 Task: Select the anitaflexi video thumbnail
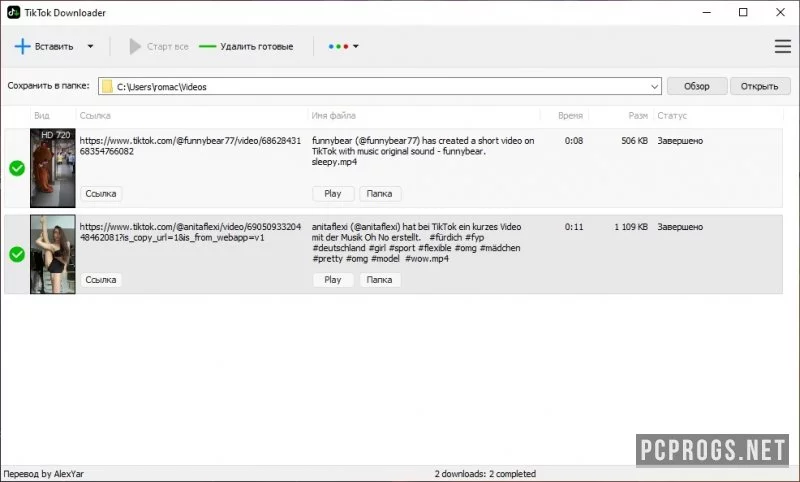point(53,254)
